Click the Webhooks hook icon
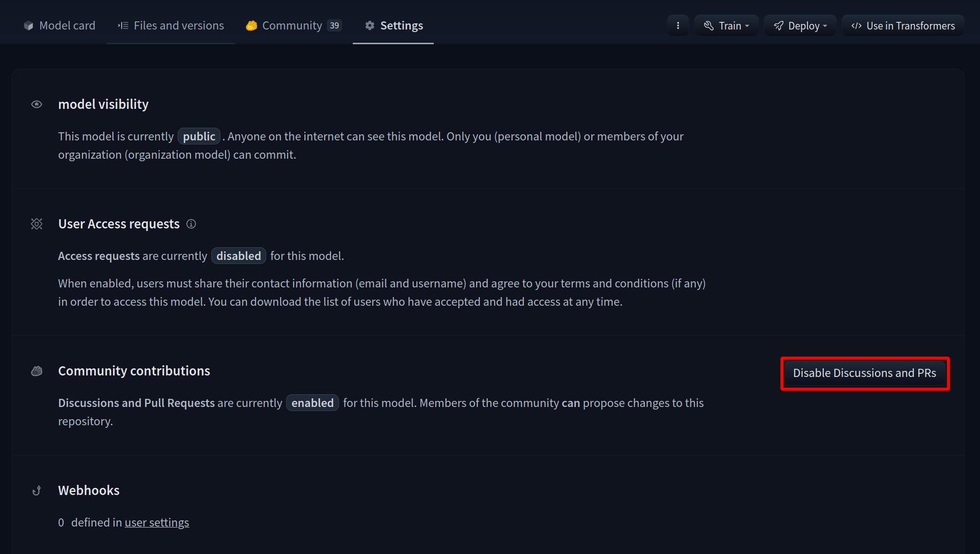Viewport: 980px width, 554px height. coord(37,490)
